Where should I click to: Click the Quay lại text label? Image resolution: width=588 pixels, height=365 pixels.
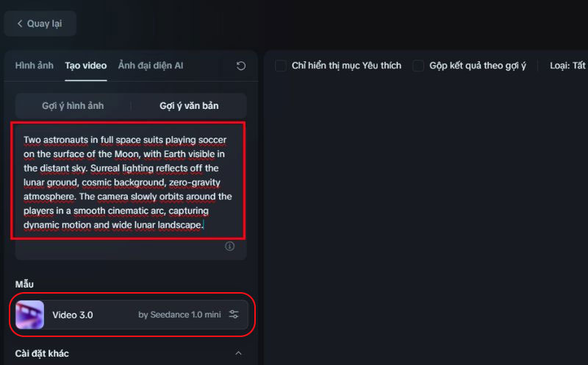pos(45,24)
